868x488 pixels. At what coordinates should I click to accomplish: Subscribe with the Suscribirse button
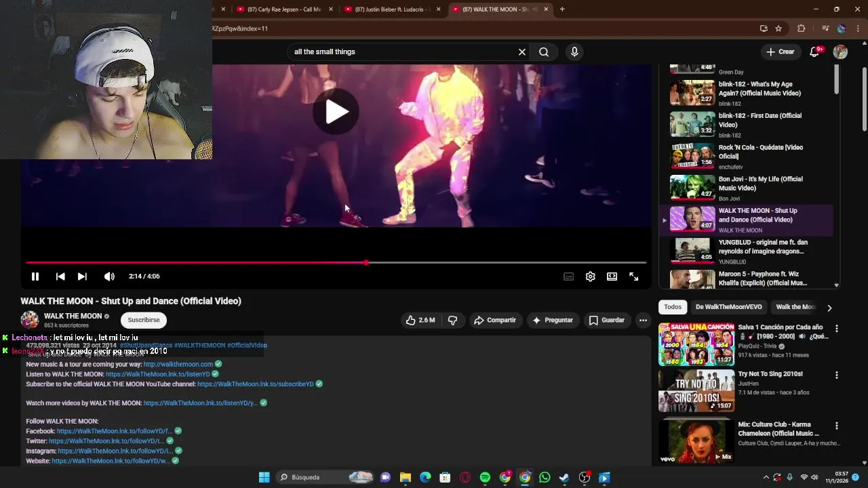(x=144, y=320)
